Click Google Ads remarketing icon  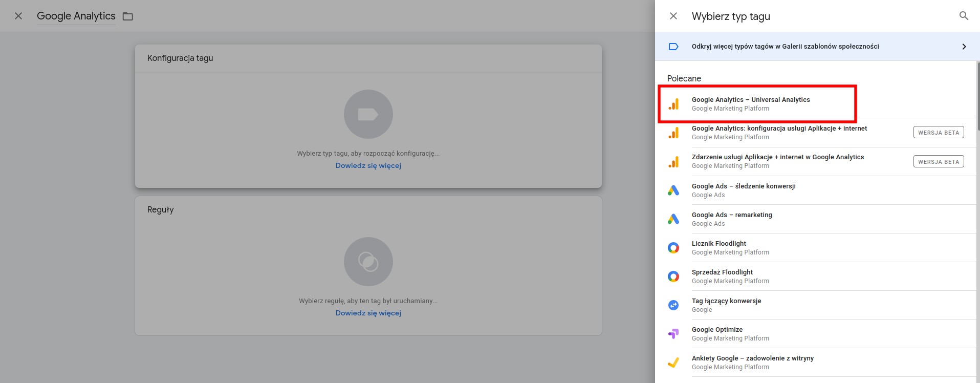pyautogui.click(x=673, y=219)
